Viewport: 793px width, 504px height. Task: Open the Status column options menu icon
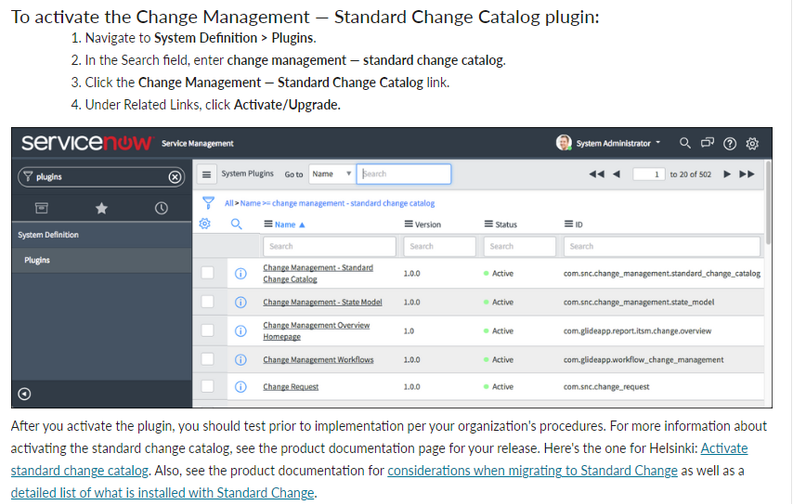coord(489,224)
